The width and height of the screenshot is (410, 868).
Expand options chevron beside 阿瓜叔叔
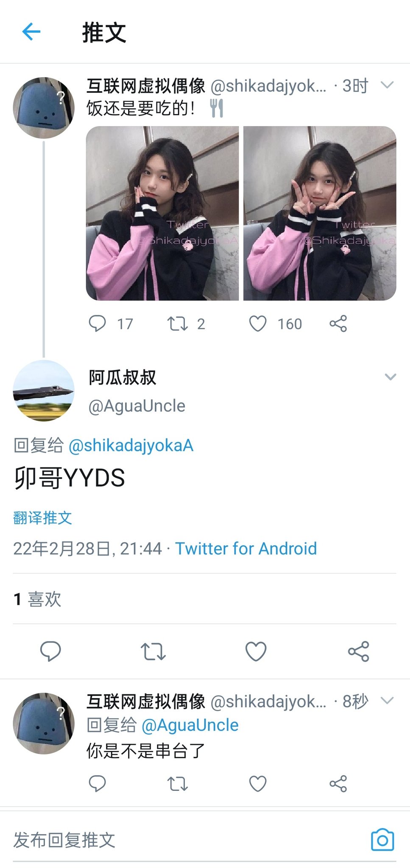coord(390,377)
